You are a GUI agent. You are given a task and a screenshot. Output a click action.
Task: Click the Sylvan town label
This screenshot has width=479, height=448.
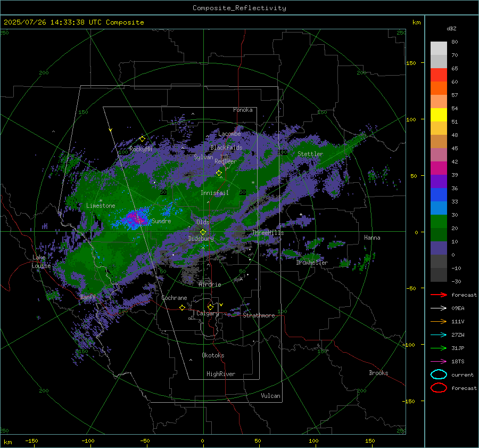pos(203,157)
